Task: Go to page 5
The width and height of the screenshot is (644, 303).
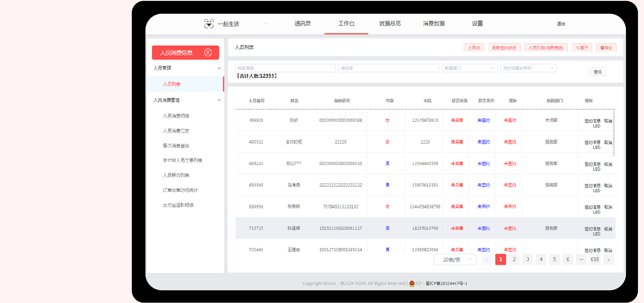Action: click(x=554, y=259)
